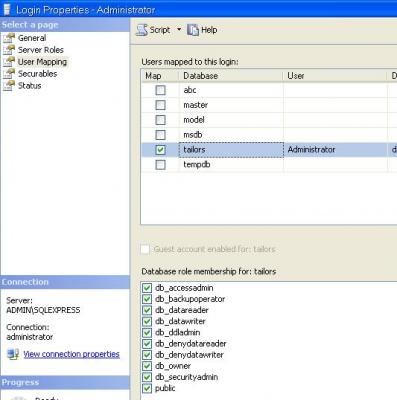This screenshot has height=400, width=397.
Task: Toggle the db_datareader role checkbox
Action: tap(147, 310)
